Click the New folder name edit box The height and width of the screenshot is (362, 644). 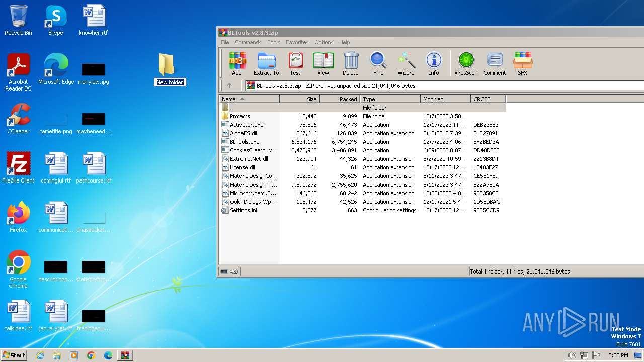pyautogui.click(x=170, y=82)
